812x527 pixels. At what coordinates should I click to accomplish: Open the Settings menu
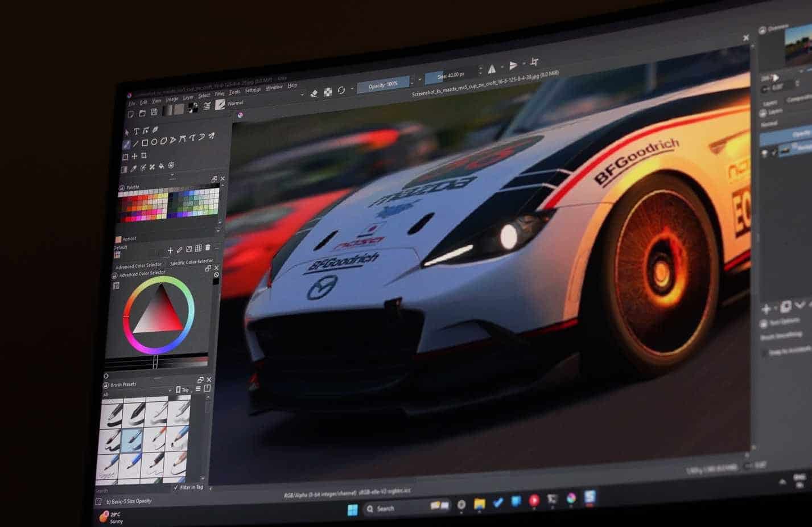pos(253,90)
